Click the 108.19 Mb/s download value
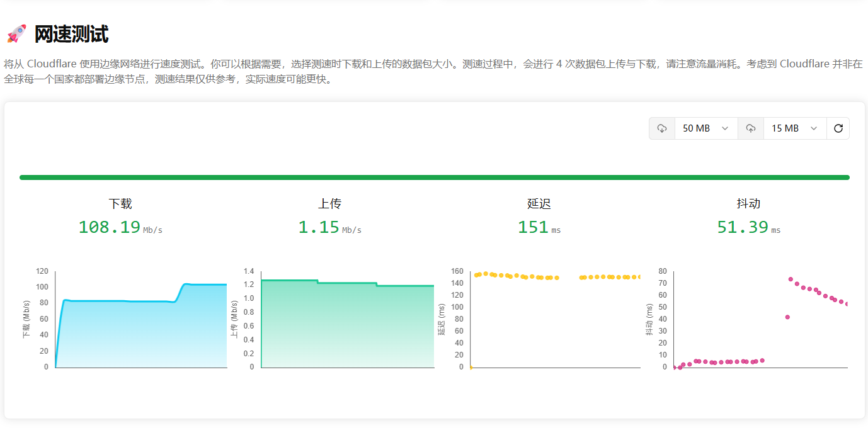Screen dimensions: 868x433 [x=120, y=227]
